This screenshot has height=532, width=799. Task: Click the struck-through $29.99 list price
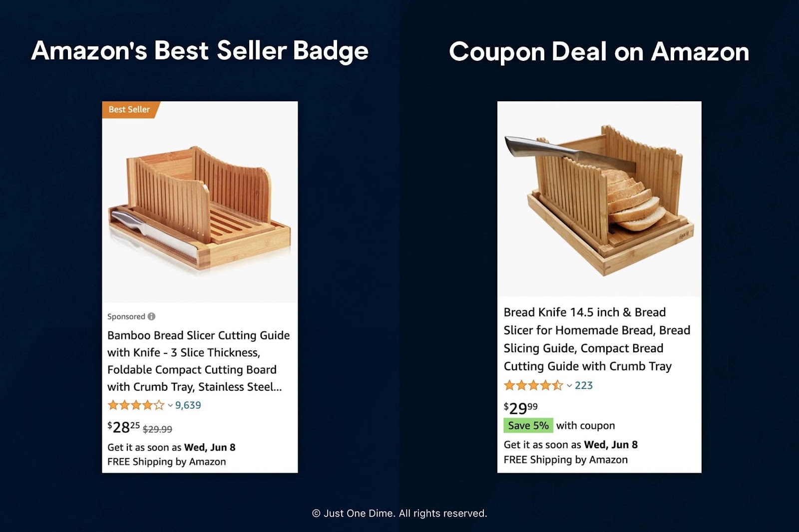tap(157, 429)
